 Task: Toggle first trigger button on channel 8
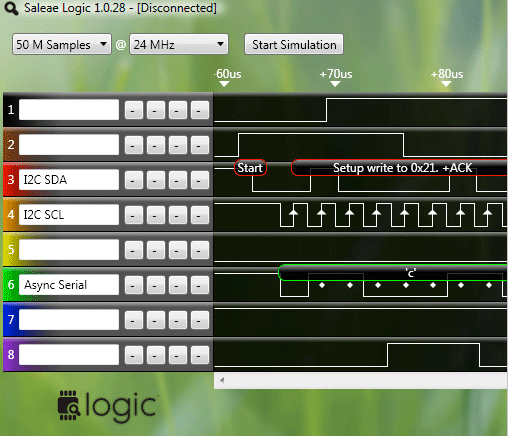pyautogui.click(x=134, y=355)
